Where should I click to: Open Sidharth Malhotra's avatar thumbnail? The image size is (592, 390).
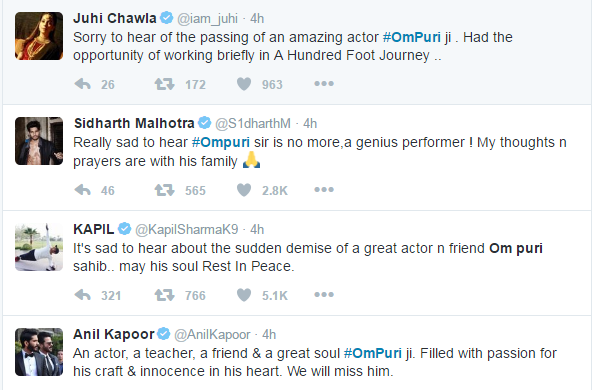click(x=39, y=141)
